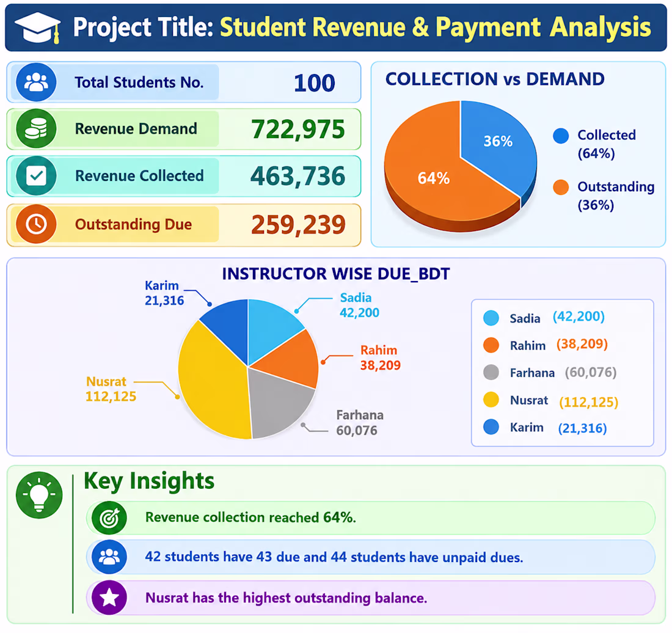Click the "Nusrat has the highest outstanding balance." text
Screen dimensions: 672x633
tap(287, 598)
